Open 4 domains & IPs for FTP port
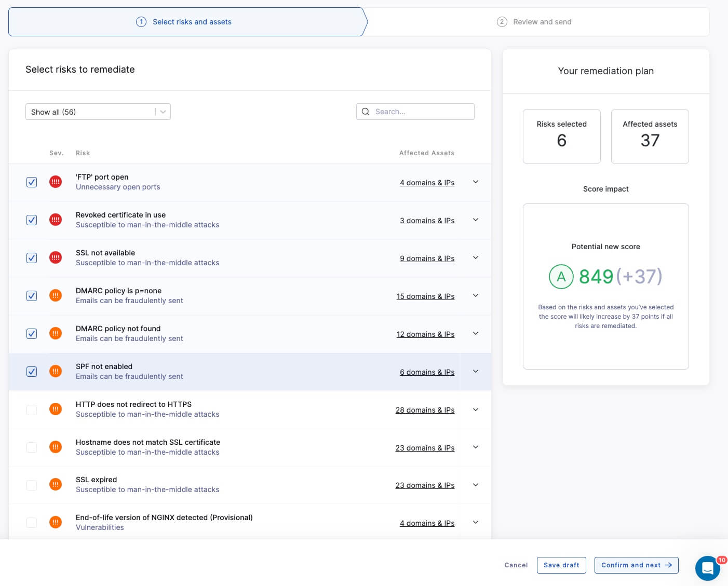Viewport: 728px width, 586px height. 427,183
